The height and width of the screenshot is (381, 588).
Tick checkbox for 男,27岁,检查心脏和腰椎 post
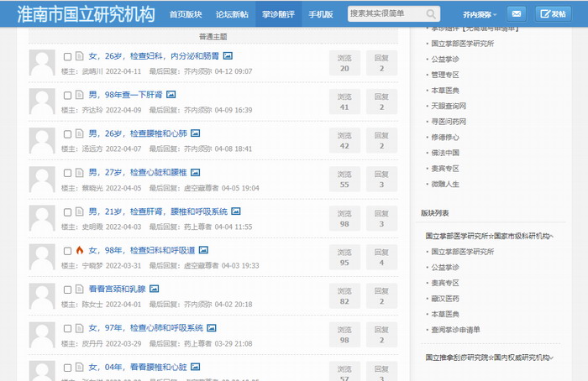(67, 173)
